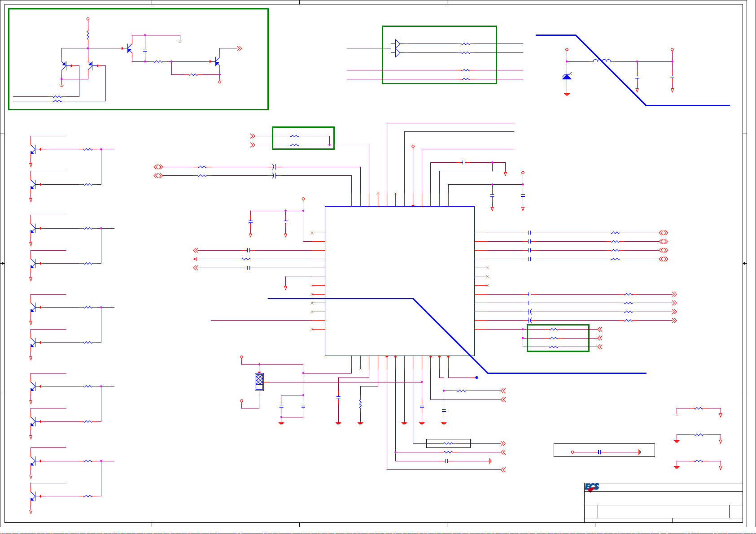Click top resistor in green box above IC
This screenshot has height=534, width=756.
[294, 136]
